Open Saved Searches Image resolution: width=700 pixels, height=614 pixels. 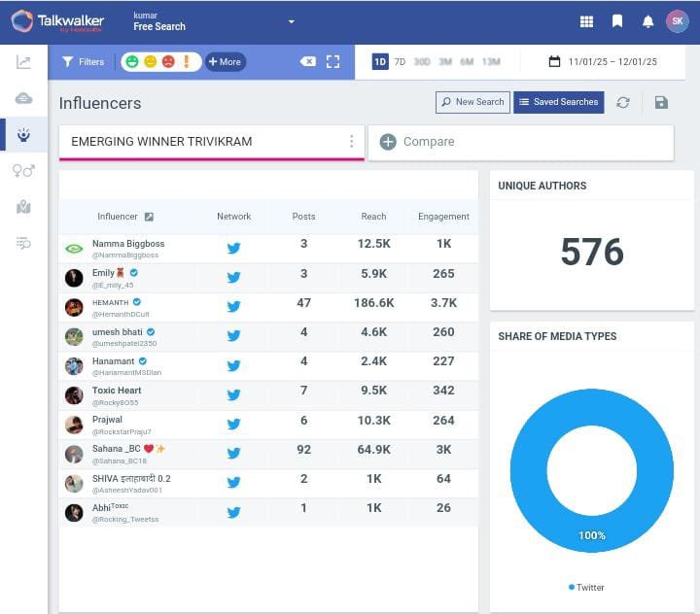point(558,102)
